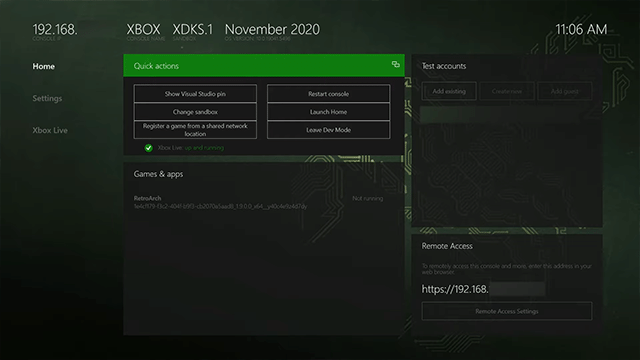Screen dimensions: 640x360
Task: Click the XDKS.1 sandbox label
Action: click(192, 30)
